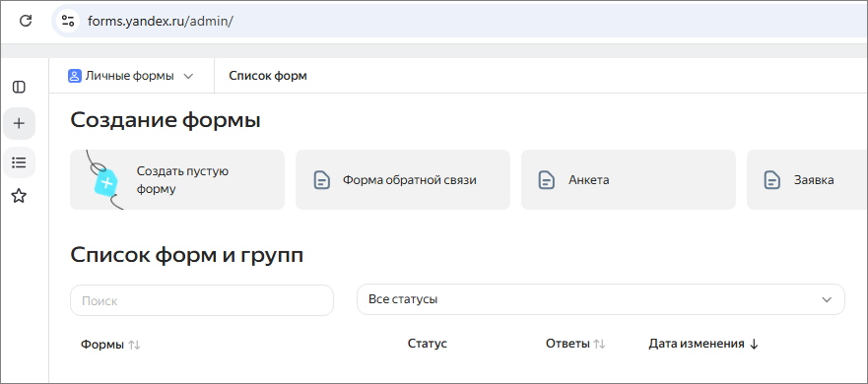Focus the Поиск search field
Viewport: 868px width, 384px height.
202,300
